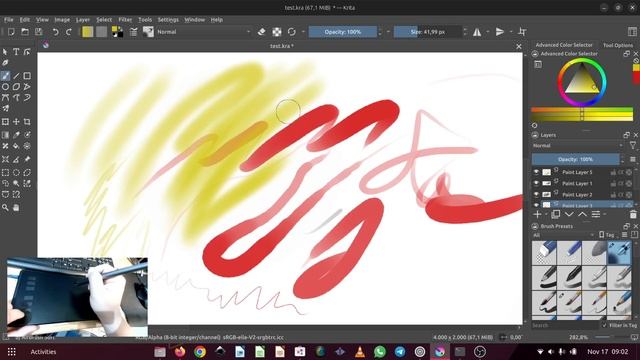Toggle the Filter in Tag checkbox
This screenshot has height=360, width=640.
[604, 325]
